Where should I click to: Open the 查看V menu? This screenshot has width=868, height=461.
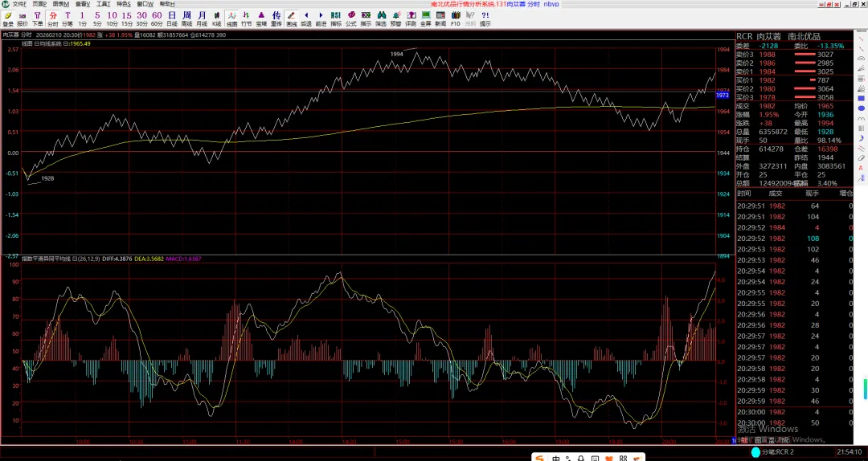(83, 4)
